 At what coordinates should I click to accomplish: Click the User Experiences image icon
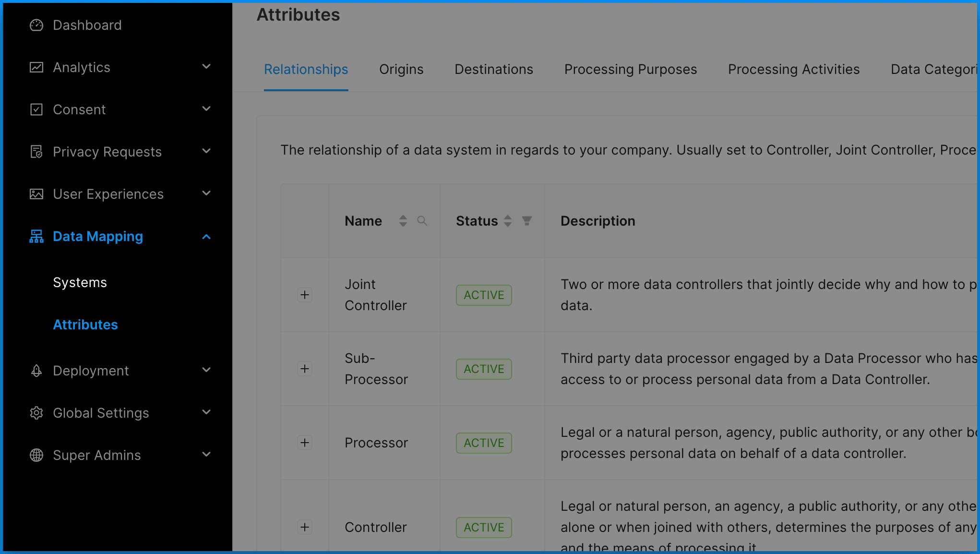[x=36, y=194]
